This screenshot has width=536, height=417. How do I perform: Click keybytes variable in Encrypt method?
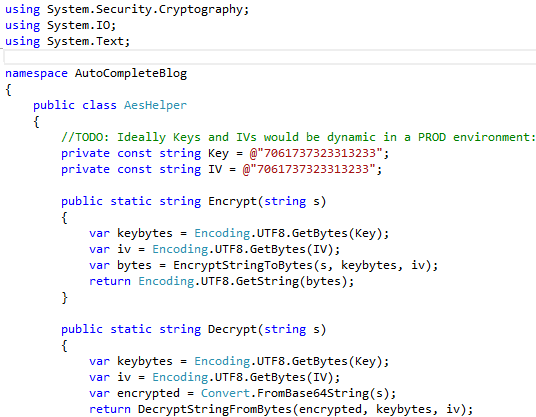tap(145, 233)
